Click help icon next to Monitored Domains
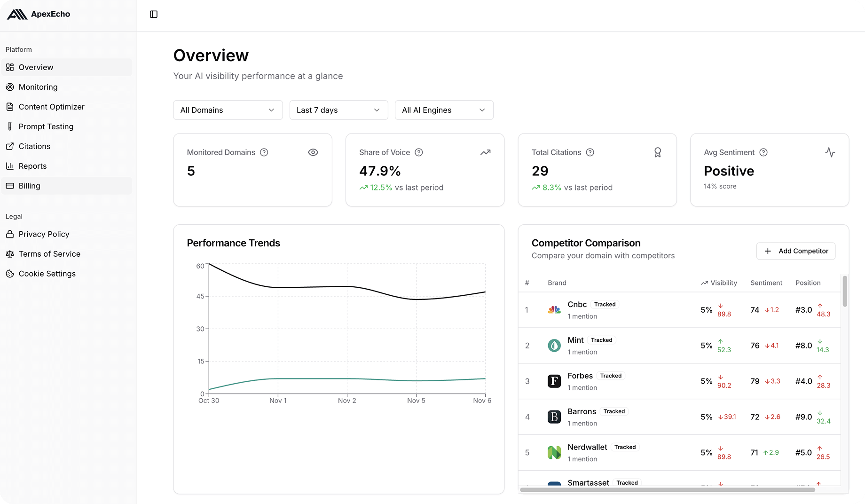 click(x=264, y=152)
